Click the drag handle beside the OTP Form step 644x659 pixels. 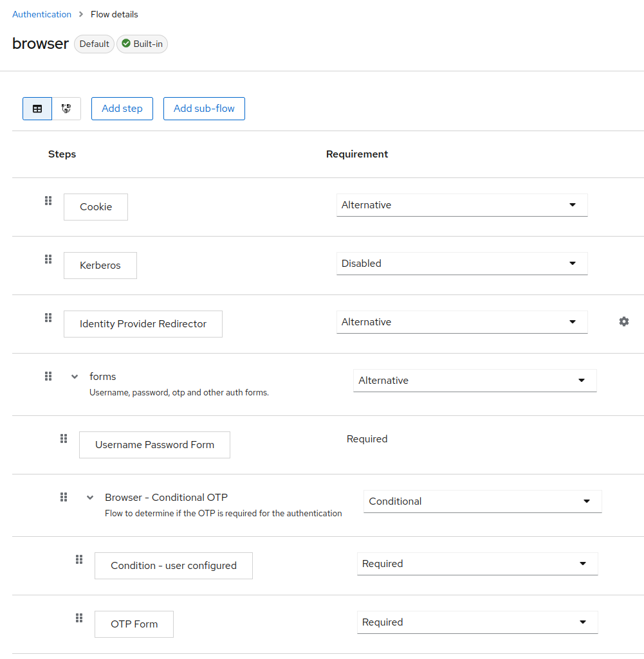(x=79, y=618)
